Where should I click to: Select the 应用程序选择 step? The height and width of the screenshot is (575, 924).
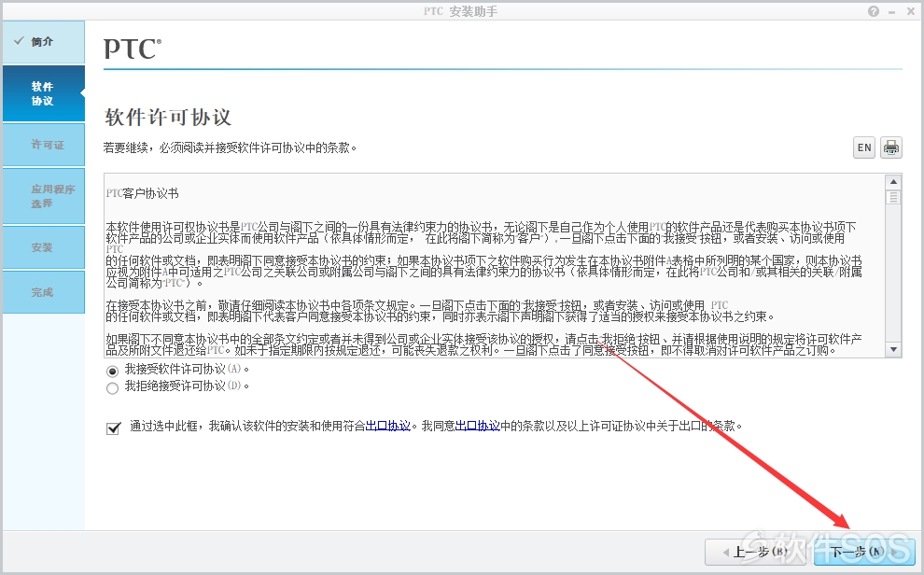[44, 196]
